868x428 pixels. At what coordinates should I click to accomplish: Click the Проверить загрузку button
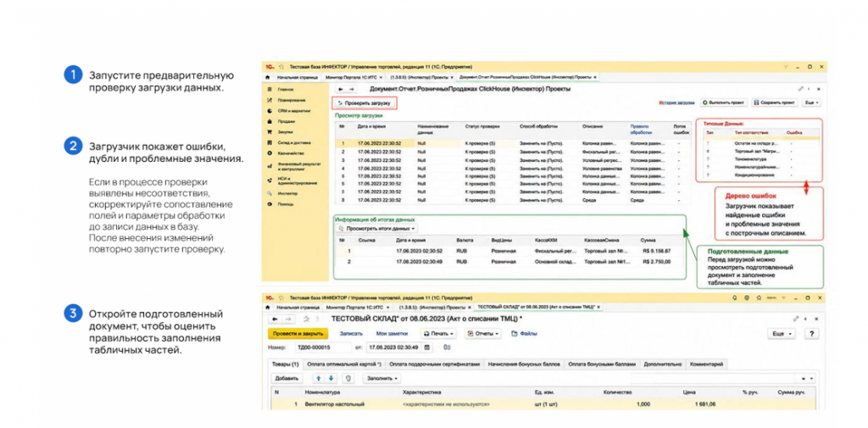(364, 103)
